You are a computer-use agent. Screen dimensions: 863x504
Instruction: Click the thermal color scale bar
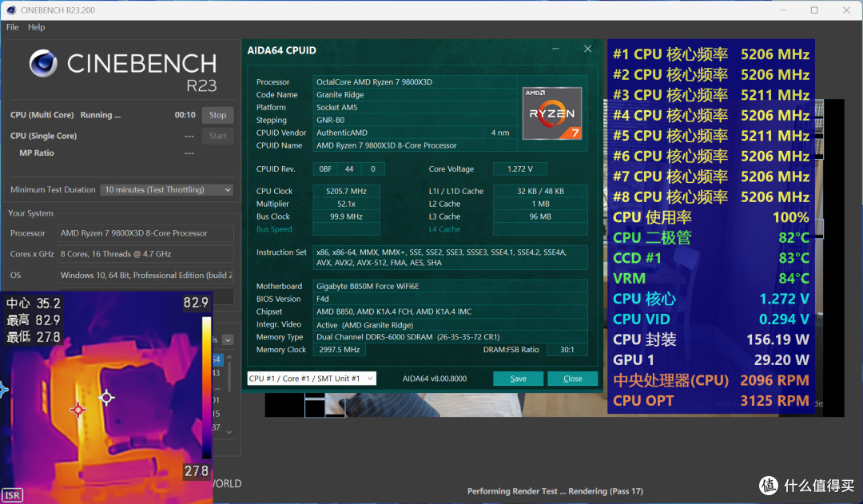tap(206, 387)
